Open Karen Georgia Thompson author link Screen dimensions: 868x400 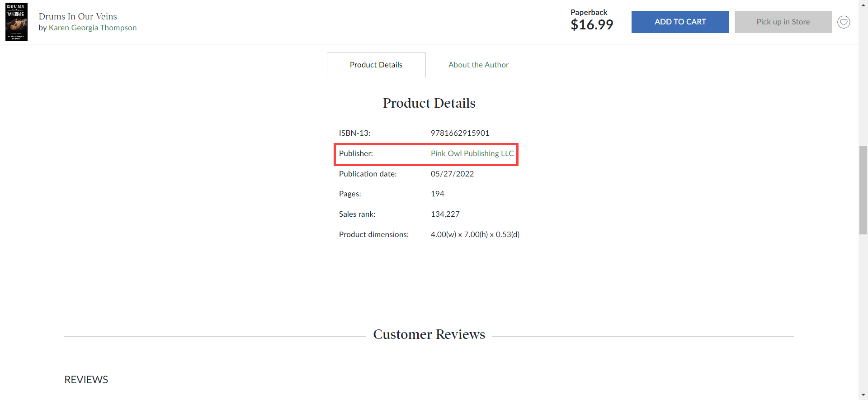(x=92, y=28)
